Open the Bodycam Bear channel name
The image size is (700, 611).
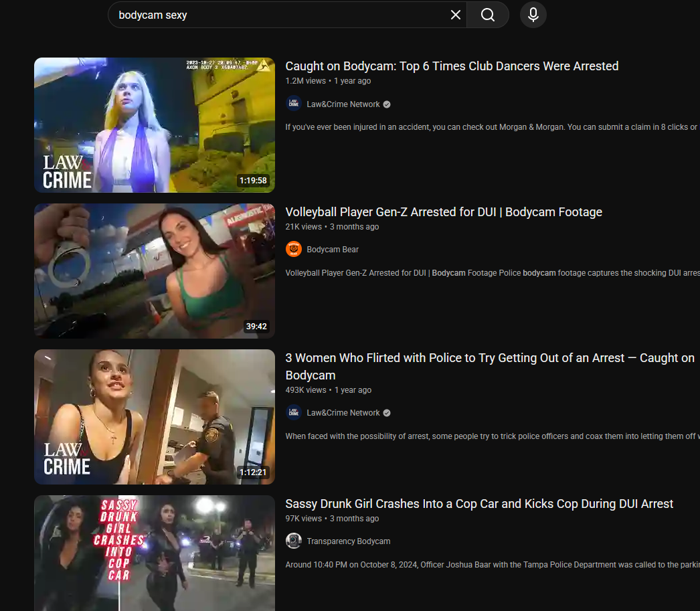pyautogui.click(x=333, y=250)
